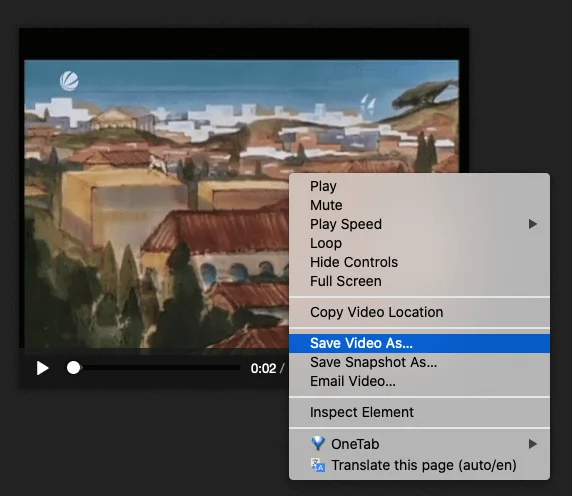This screenshot has width=572, height=496.
Task: Choose Save Snapshot As… option
Action: (x=419, y=362)
